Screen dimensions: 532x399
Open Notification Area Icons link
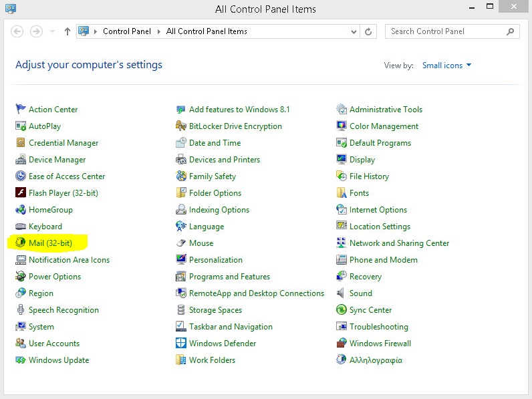pos(70,259)
